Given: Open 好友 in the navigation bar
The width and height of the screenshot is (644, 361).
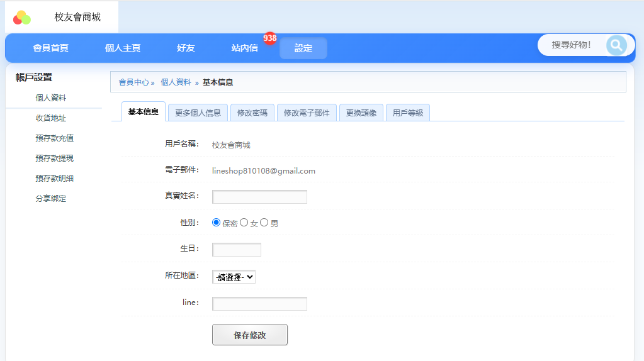Looking at the screenshot, I should click(186, 48).
